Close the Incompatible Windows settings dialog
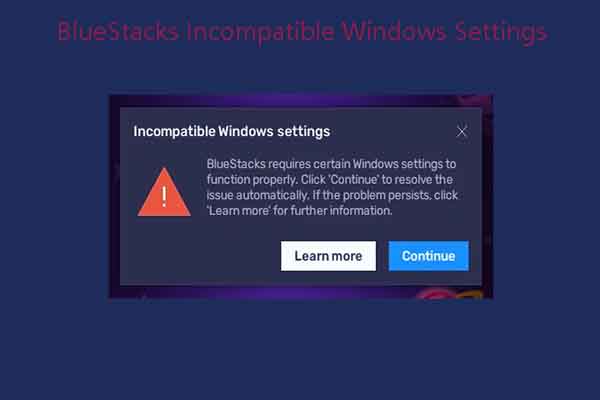 coord(462,131)
